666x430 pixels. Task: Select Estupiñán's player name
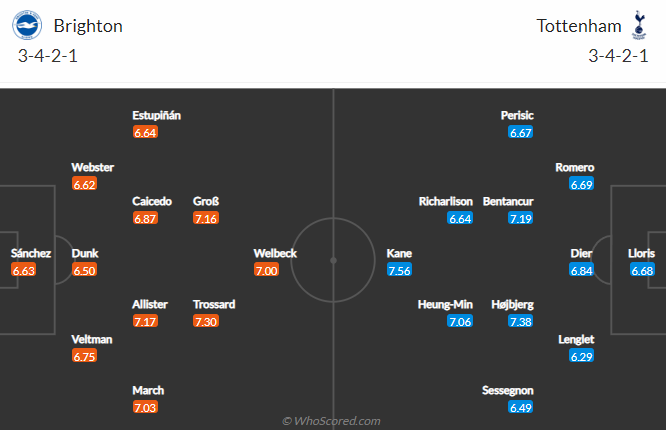coord(156,115)
